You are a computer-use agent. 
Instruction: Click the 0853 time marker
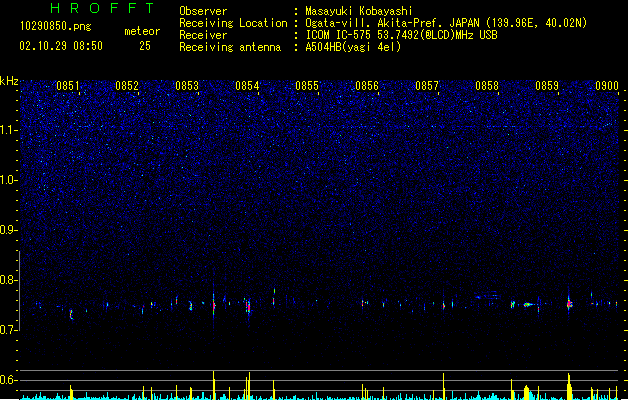(187, 85)
